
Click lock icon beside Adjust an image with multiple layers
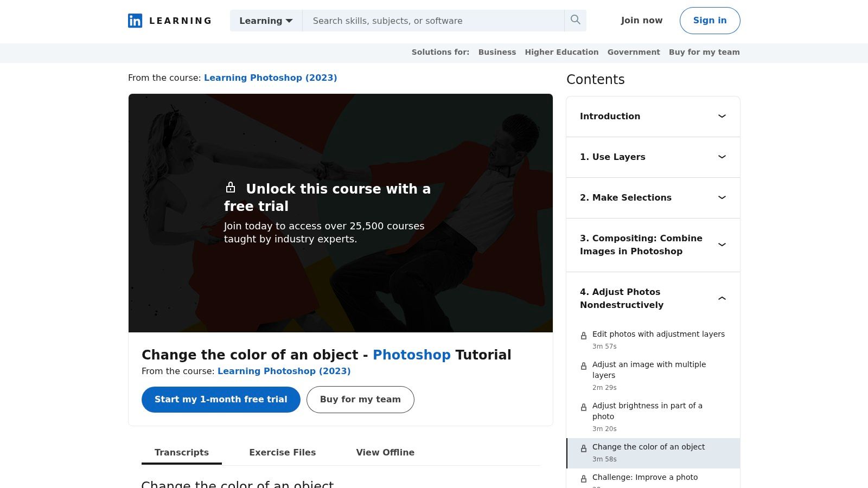(584, 366)
